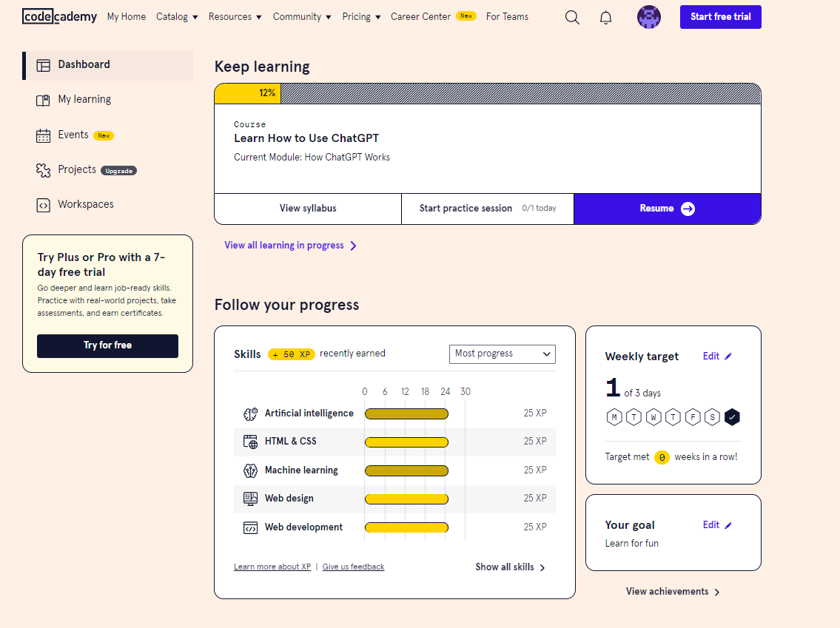This screenshot has width=840, height=628.
Task: Open For Teams in navigation
Action: (x=507, y=16)
